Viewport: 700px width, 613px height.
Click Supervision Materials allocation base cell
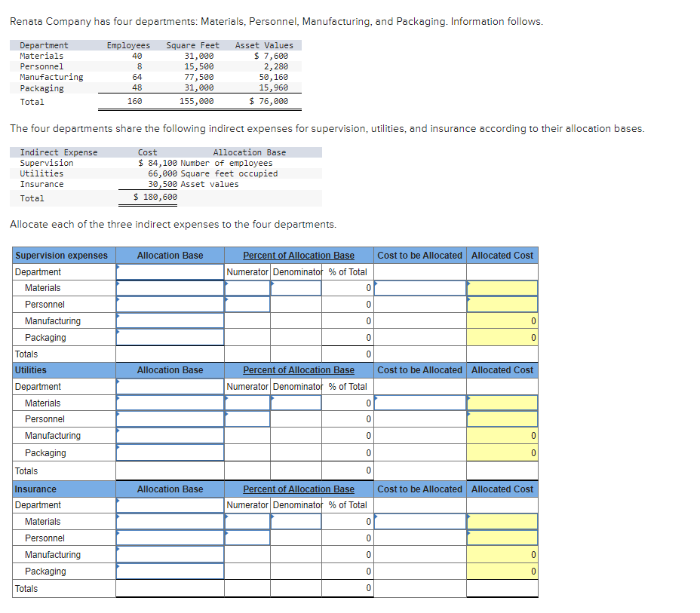170,288
